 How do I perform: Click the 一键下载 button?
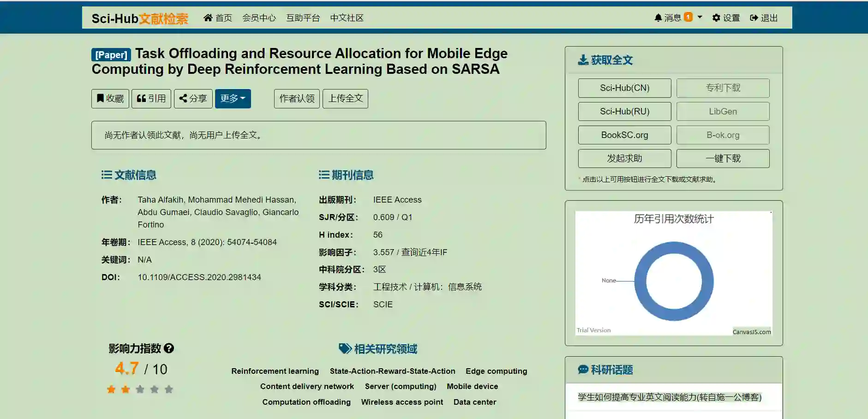[723, 159]
